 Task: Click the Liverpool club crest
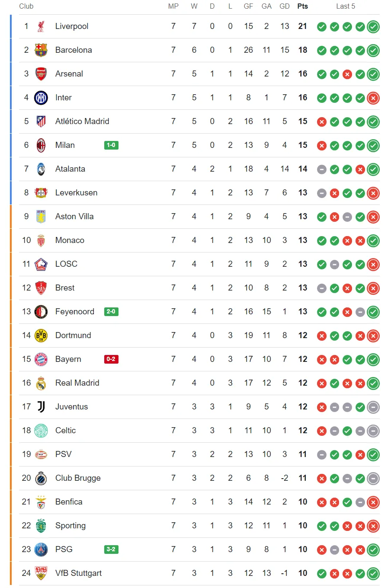tap(41, 26)
